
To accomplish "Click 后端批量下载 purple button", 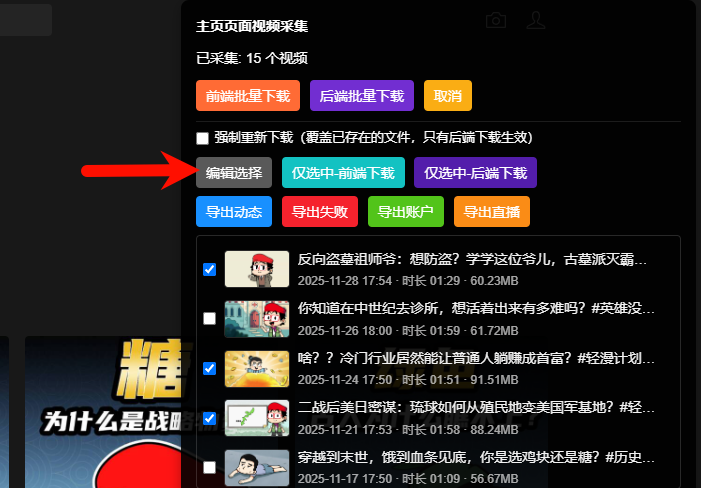I will 362,96.
